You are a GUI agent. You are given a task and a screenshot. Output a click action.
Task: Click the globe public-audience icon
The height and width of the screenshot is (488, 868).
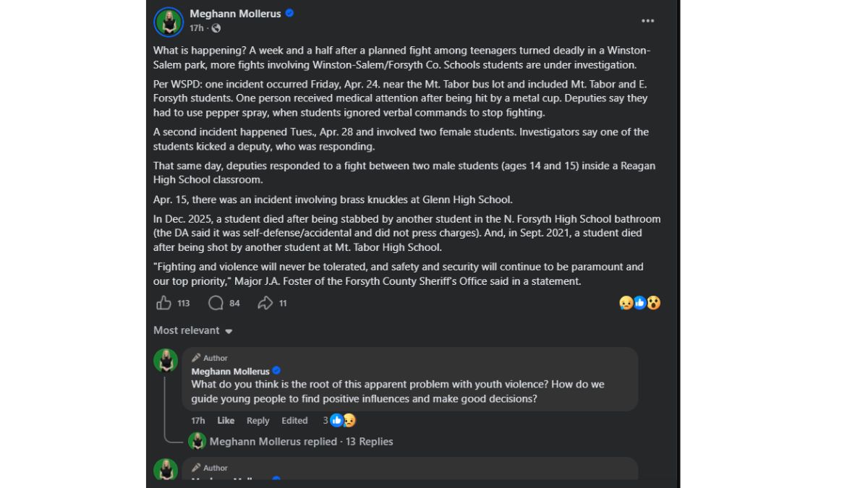point(216,28)
